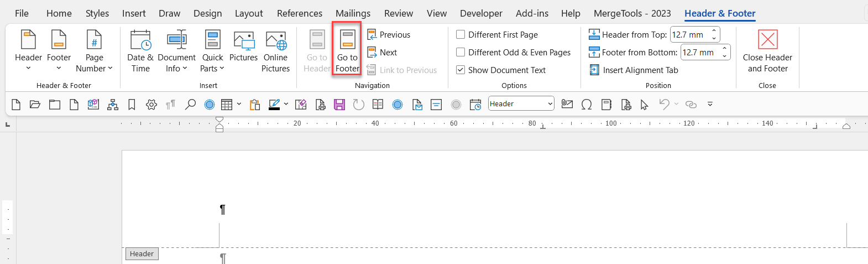The image size is (868, 264).
Task: Open Online Pictures
Action: [x=275, y=51]
